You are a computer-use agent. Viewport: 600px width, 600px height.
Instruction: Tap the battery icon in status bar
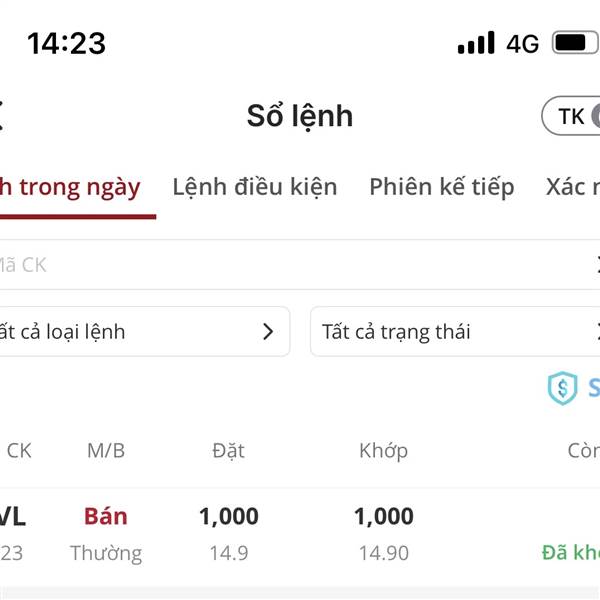pyautogui.click(x=575, y=43)
